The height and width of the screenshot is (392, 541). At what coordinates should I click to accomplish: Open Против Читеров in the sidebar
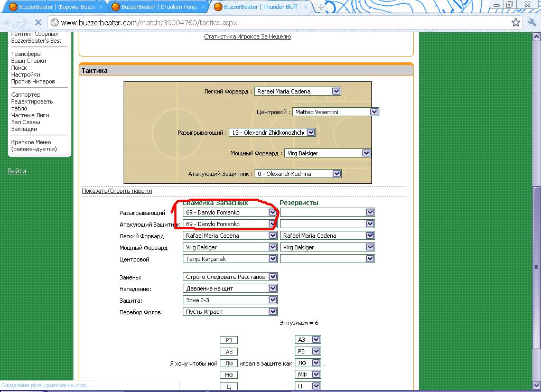point(33,81)
